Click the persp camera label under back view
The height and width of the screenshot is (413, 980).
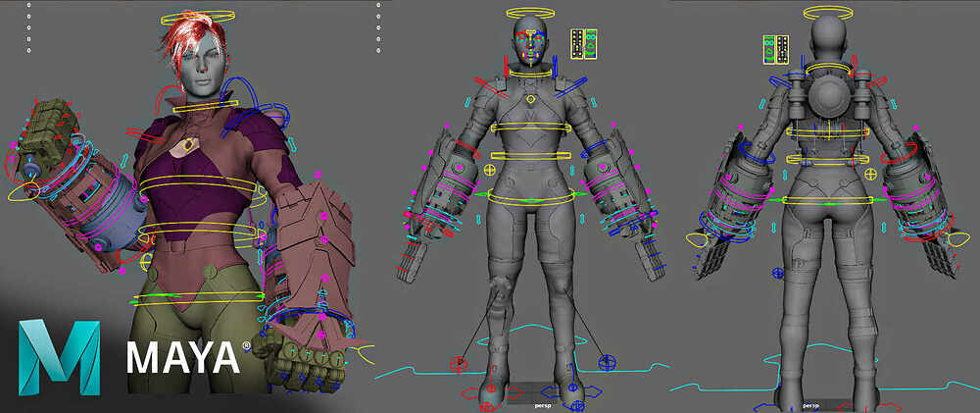(809, 405)
